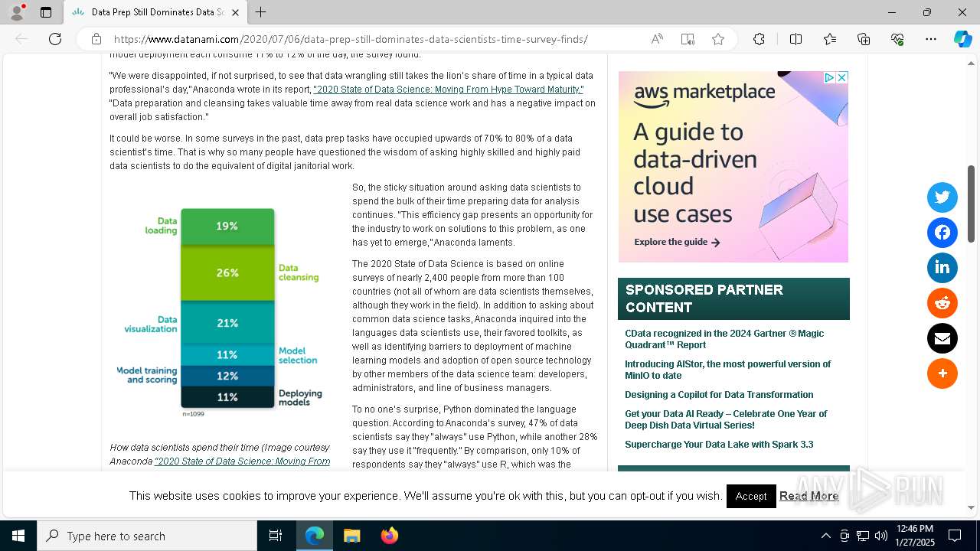This screenshot has width=980, height=551.
Task: Share article on LinkedIn
Action: [942, 268]
